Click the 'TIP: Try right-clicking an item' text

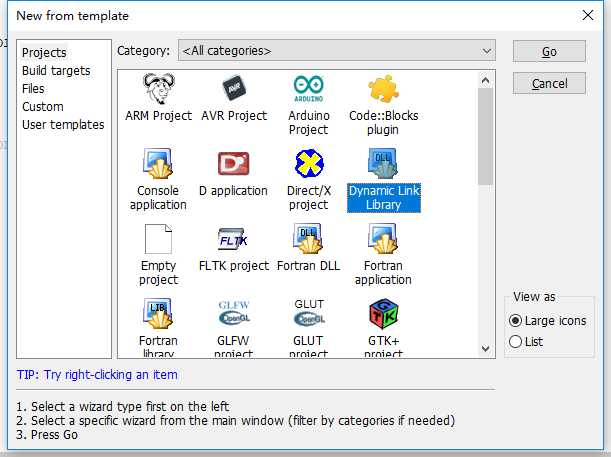(x=97, y=375)
